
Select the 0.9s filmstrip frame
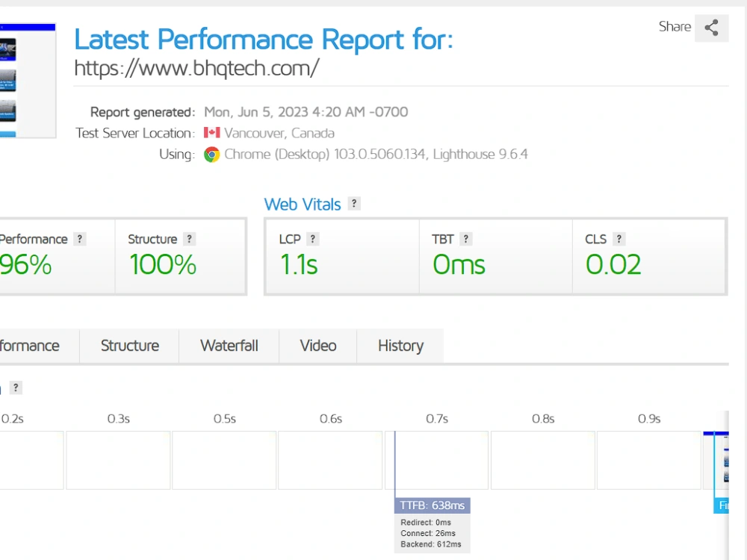pos(649,460)
